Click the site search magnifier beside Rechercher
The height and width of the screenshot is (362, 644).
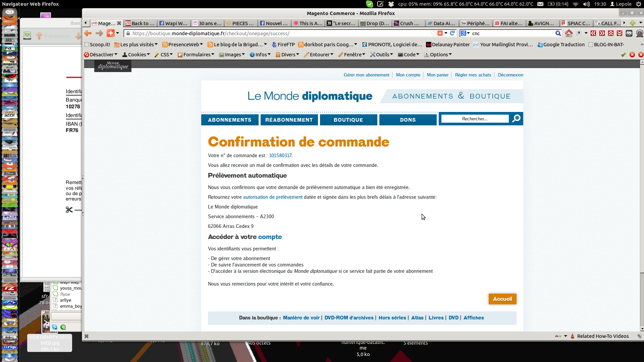click(x=517, y=119)
